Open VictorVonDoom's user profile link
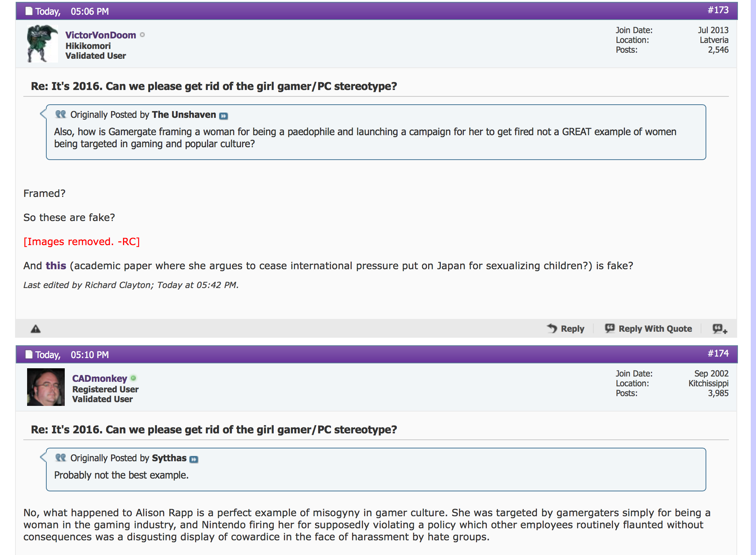The height and width of the screenshot is (555, 756). click(101, 35)
